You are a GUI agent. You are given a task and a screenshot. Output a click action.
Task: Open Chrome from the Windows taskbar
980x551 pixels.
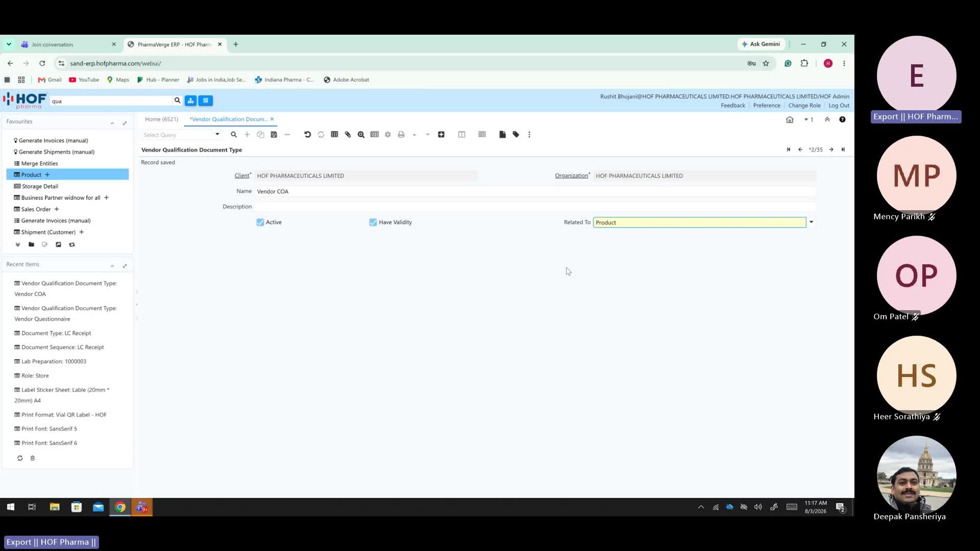(120, 507)
